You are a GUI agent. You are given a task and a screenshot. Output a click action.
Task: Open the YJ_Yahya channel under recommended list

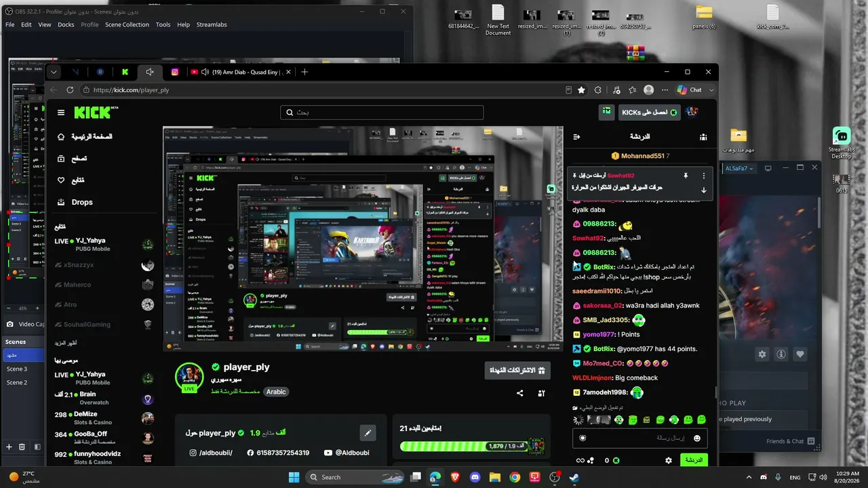pyautogui.click(x=104, y=378)
